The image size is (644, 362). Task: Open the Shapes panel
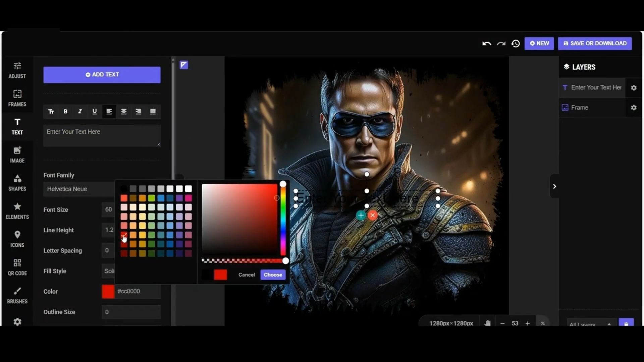(17, 183)
